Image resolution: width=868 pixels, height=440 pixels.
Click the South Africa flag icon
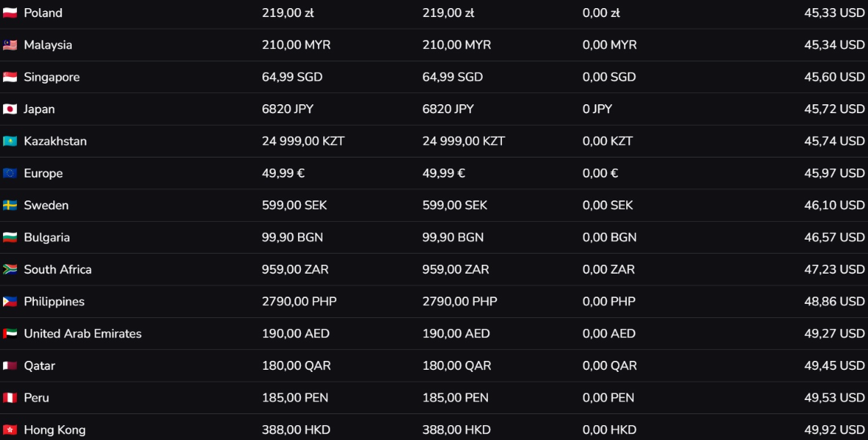(x=10, y=270)
